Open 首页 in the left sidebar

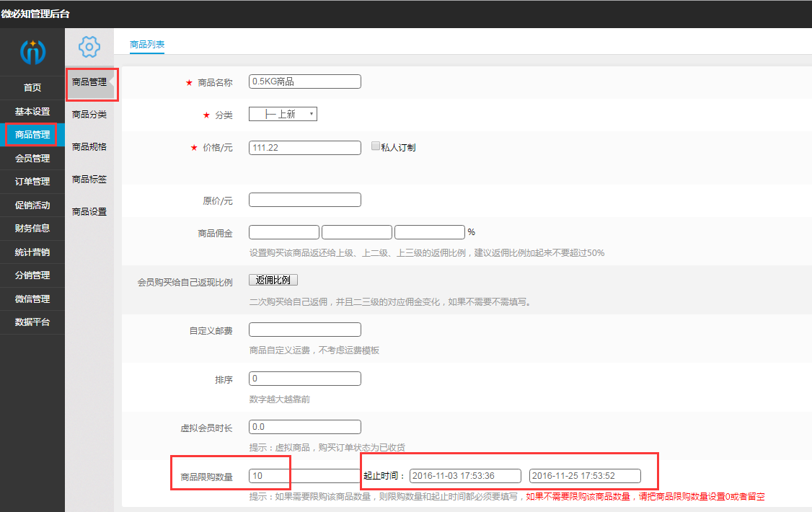click(x=32, y=88)
